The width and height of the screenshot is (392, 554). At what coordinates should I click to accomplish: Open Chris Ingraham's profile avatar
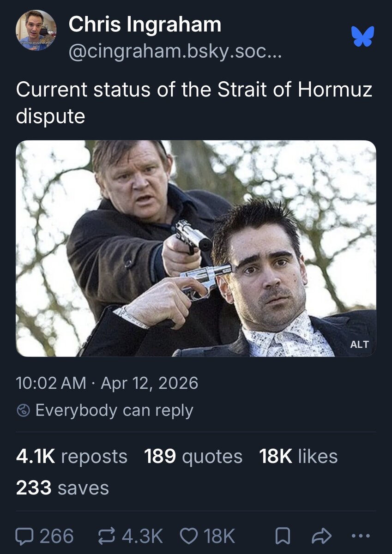point(36,30)
